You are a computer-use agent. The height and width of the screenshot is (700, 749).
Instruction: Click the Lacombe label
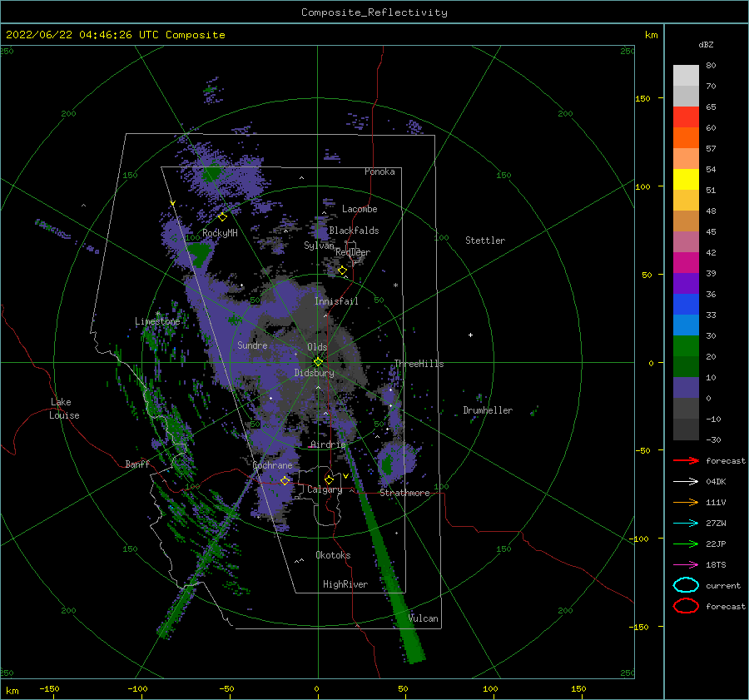360,209
